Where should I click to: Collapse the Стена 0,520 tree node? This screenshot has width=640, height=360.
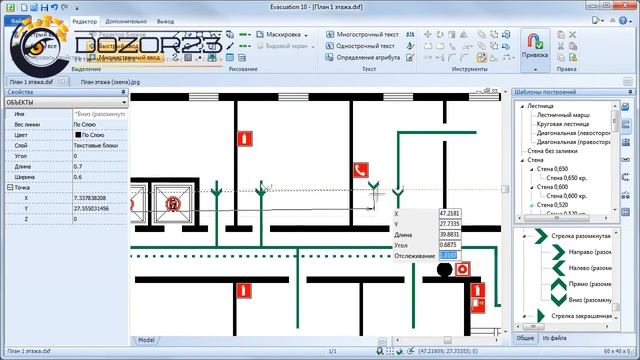tap(532, 205)
